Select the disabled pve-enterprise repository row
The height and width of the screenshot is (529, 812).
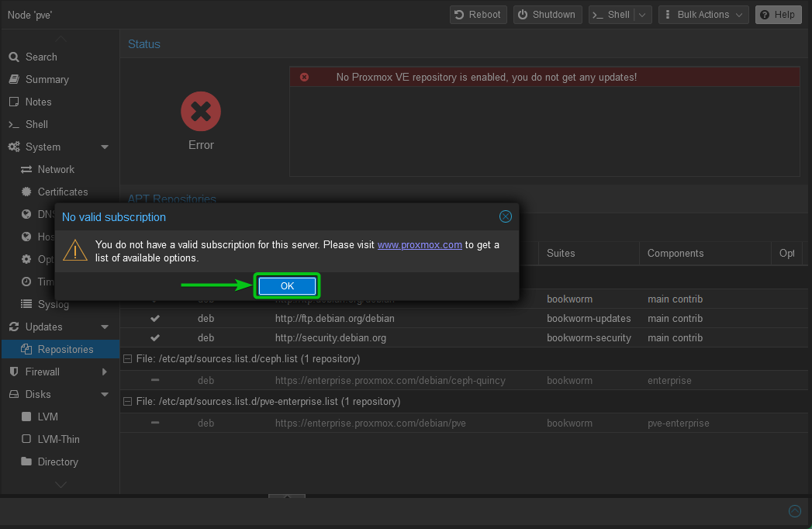coord(464,423)
